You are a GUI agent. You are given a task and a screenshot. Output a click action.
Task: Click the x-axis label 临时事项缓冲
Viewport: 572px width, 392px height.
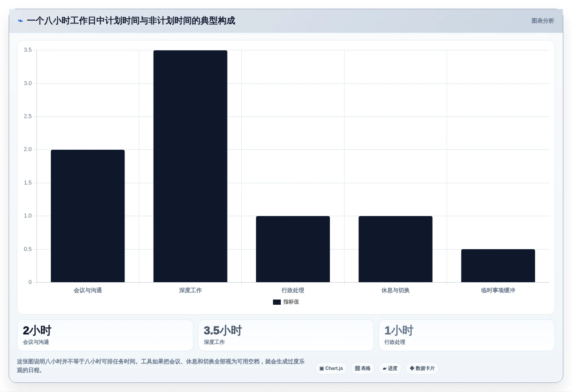pyautogui.click(x=498, y=290)
